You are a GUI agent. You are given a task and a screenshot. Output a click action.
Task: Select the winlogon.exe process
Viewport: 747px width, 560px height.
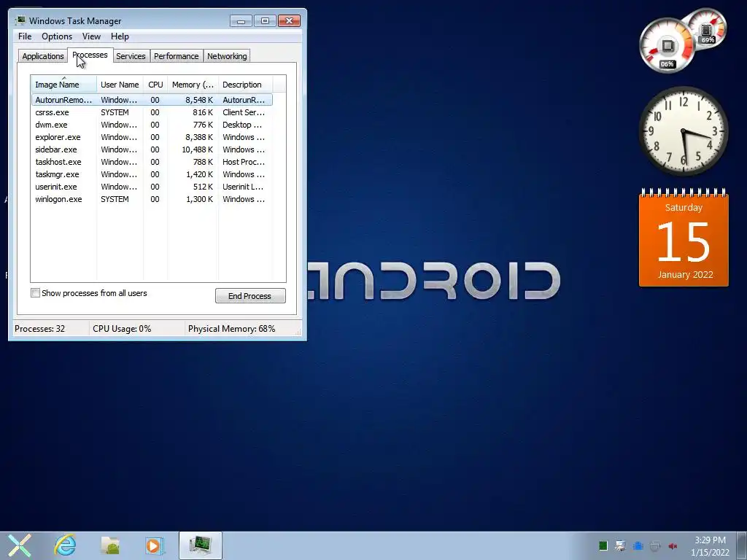pyautogui.click(x=152, y=199)
